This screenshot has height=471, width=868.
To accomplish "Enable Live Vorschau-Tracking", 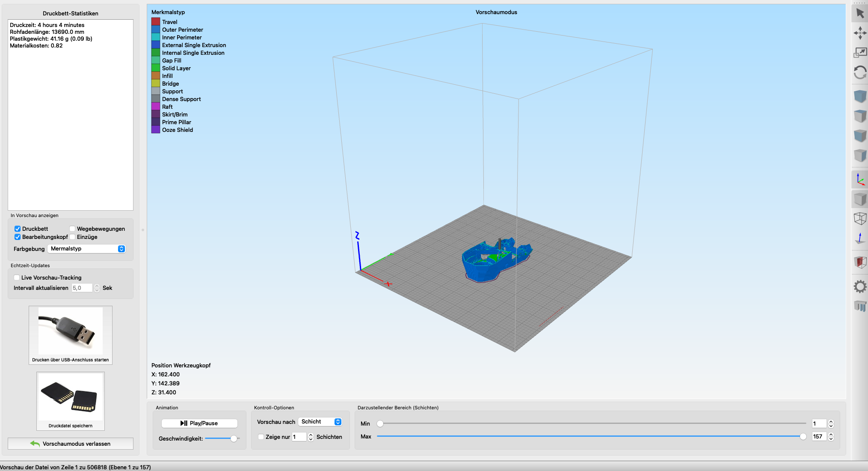I will (17, 277).
